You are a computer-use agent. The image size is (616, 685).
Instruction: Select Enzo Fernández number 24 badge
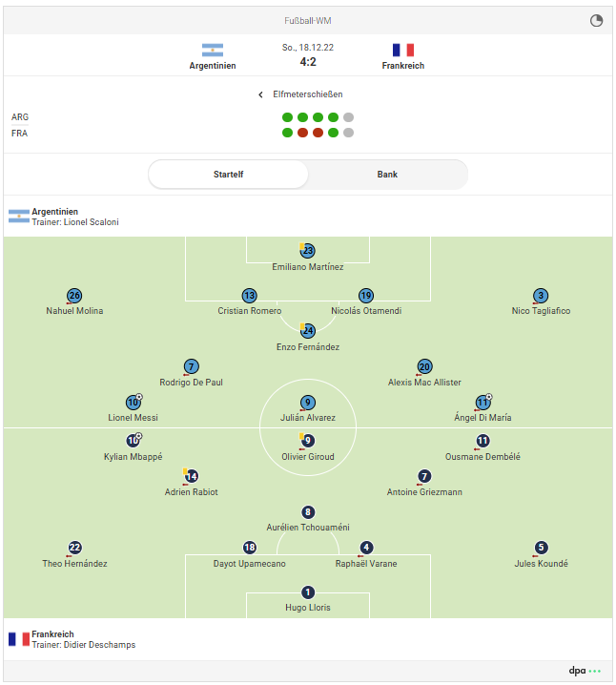(308, 331)
